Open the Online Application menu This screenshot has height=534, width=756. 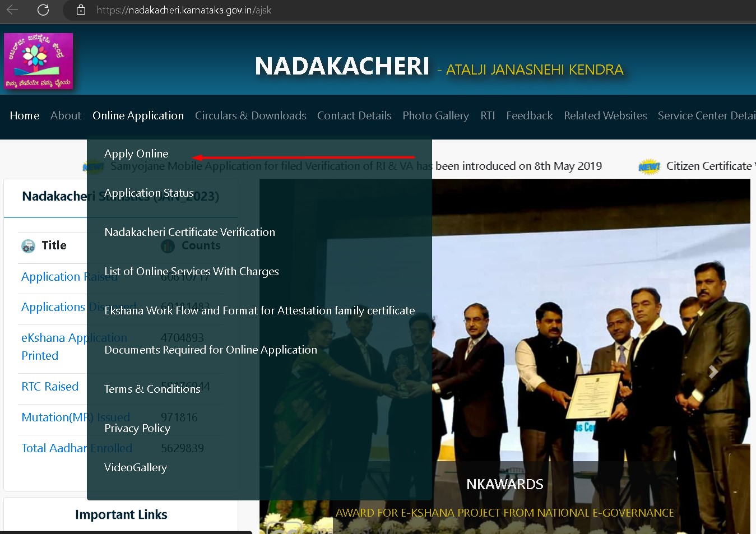138,115
